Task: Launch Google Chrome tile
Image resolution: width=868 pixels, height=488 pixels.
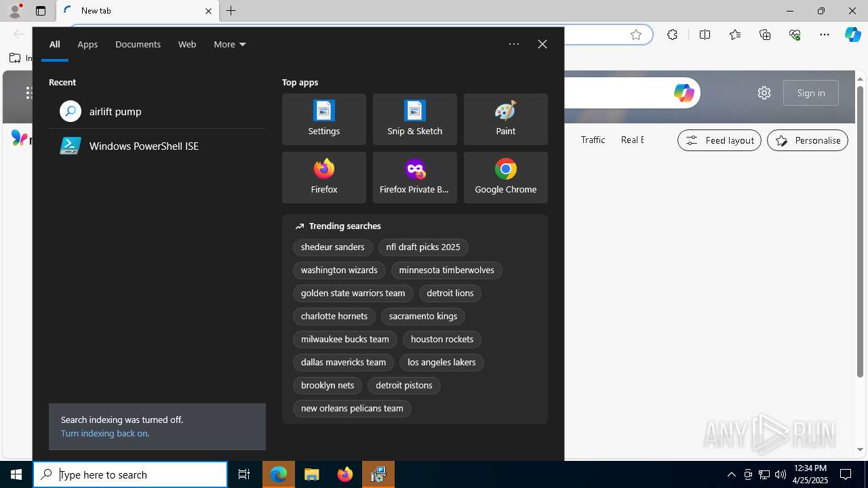Action: tap(505, 178)
